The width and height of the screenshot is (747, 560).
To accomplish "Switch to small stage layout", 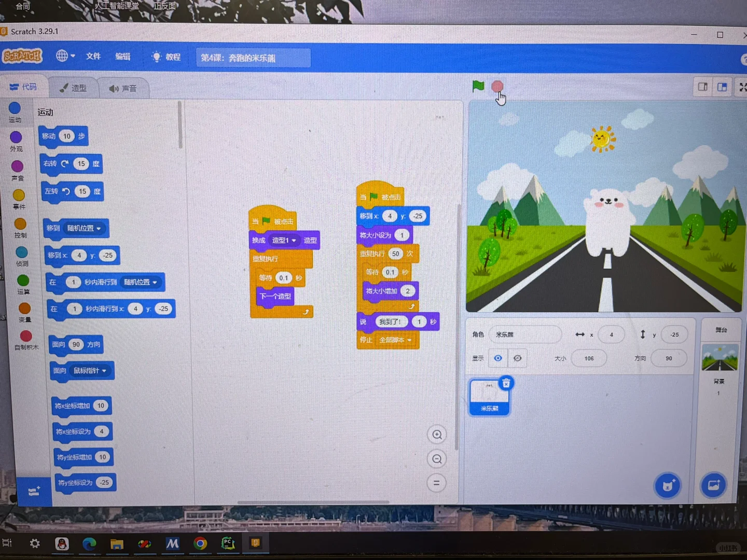I will point(702,87).
